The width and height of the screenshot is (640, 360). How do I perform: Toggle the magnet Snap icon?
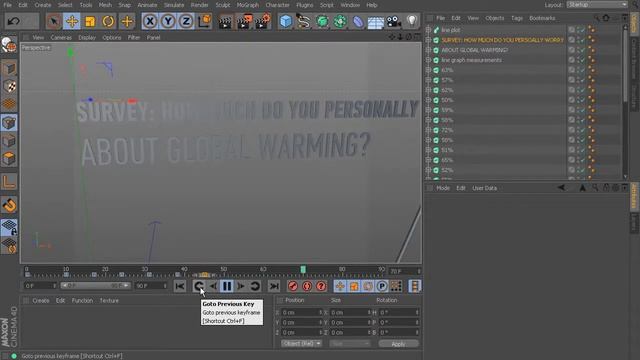click(9, 204)
